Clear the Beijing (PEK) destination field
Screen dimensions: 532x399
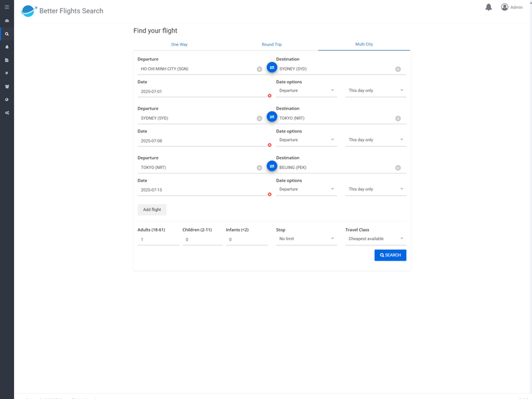(x=398, y=168)
